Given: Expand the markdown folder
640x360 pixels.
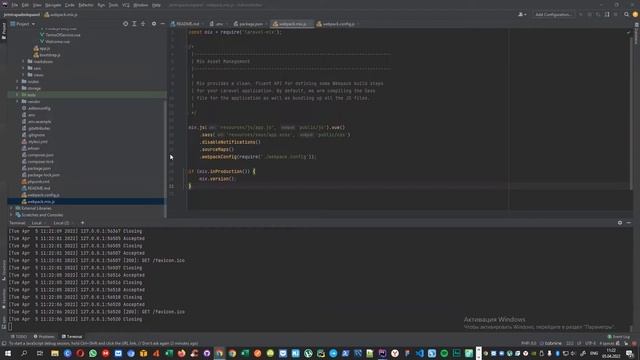Looking at the screenshot, I should point(23,62).
